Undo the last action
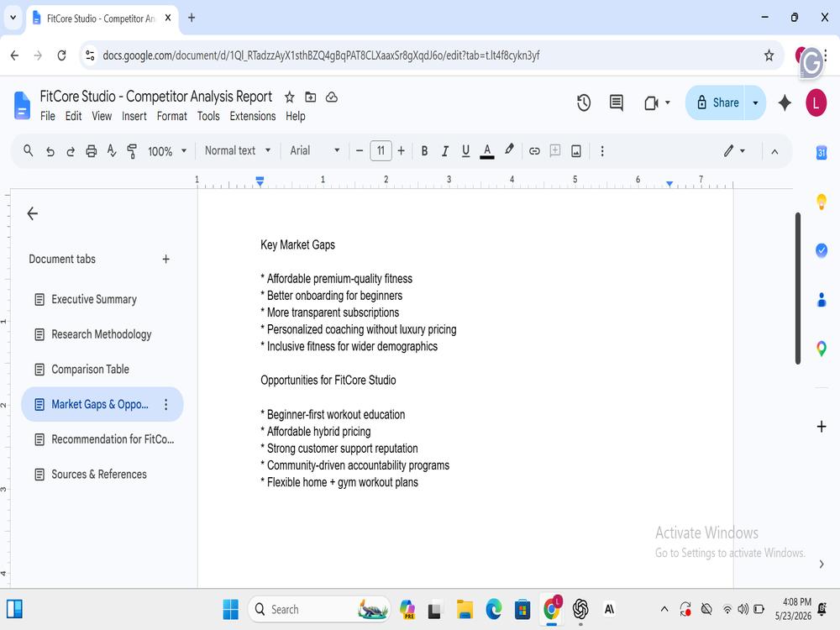The image size is (840, 630). click(50, 151)
